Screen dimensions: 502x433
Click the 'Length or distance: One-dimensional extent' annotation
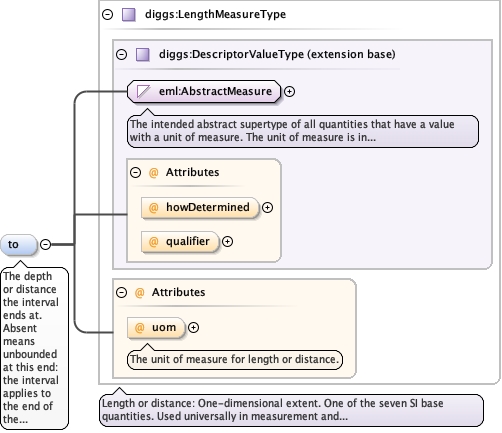tap(291, 410)
